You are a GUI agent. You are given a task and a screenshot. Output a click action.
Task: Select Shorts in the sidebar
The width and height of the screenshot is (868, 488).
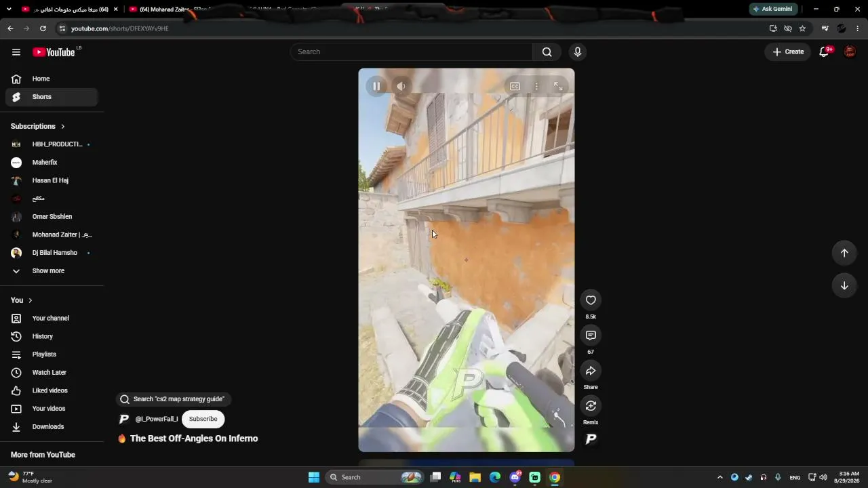(x=52, y=97)
